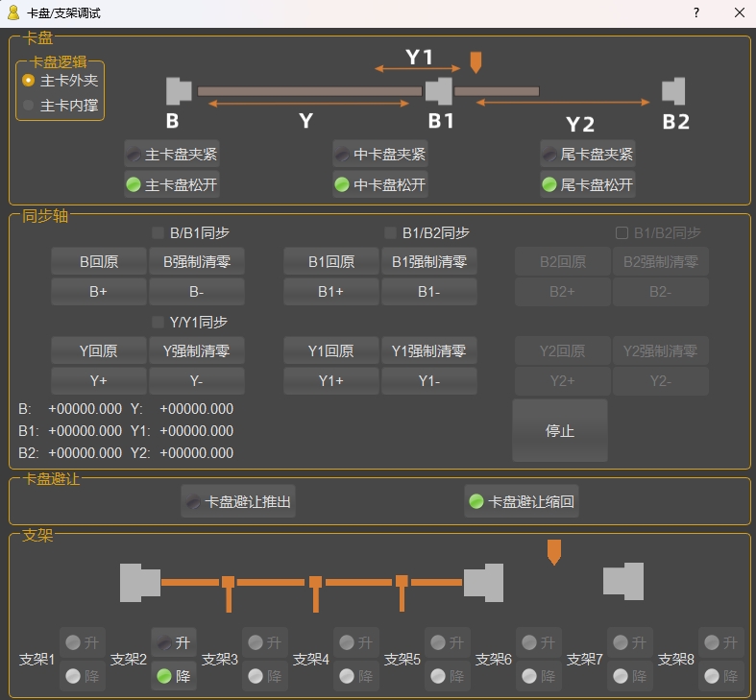Click the B main chuck diagram icon
Image resolution: width=756 pixels, height=700 pixels.
(x=179, y=91)
